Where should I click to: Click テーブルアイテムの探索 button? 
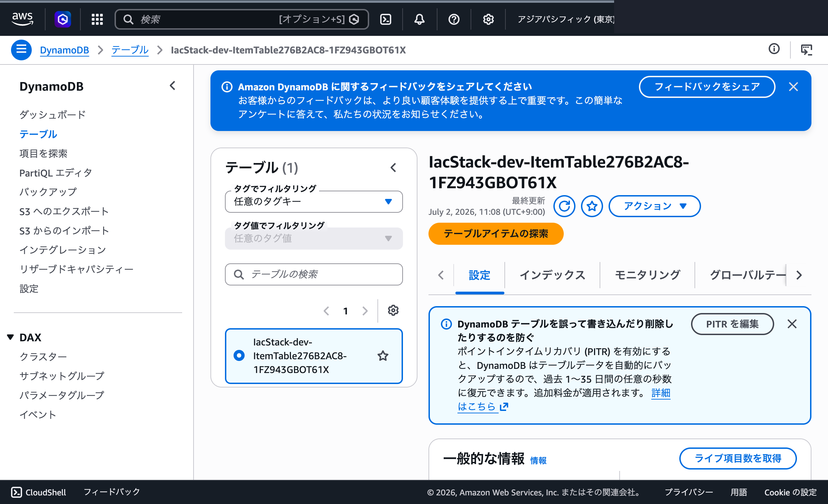496,234
